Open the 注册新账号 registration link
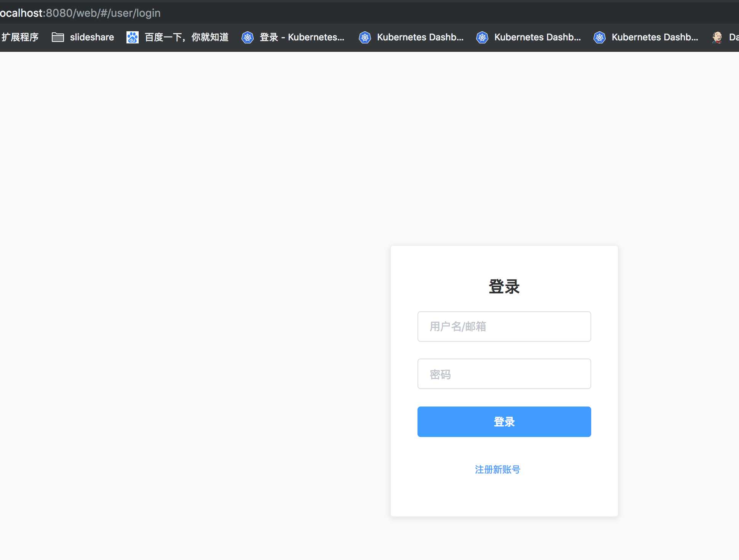 click(497, 469)
